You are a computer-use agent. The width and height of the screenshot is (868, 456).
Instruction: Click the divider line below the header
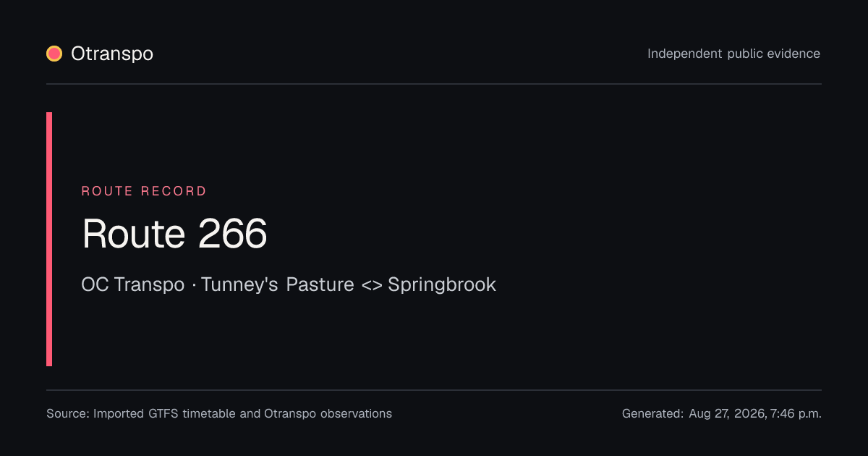tap(434, 84)
